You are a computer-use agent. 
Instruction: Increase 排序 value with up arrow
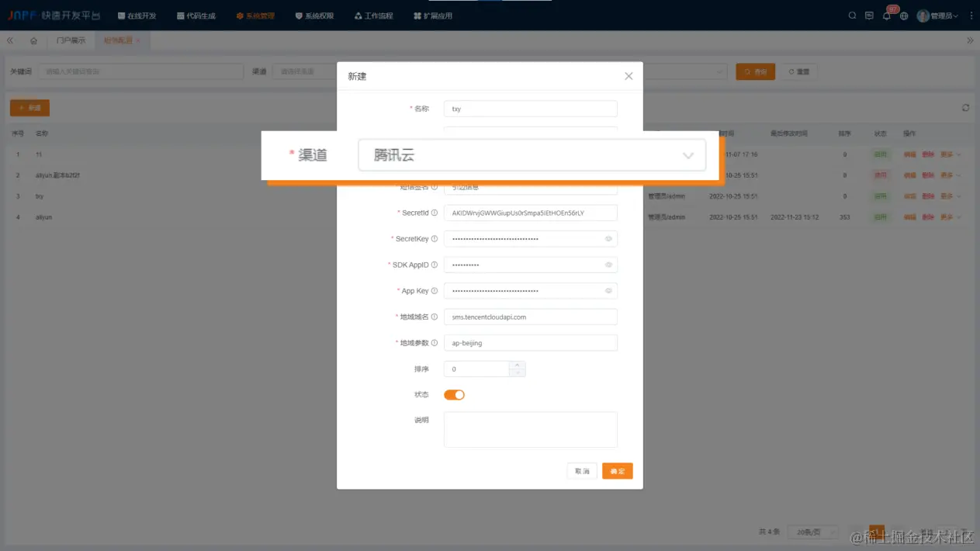point(518,365)
